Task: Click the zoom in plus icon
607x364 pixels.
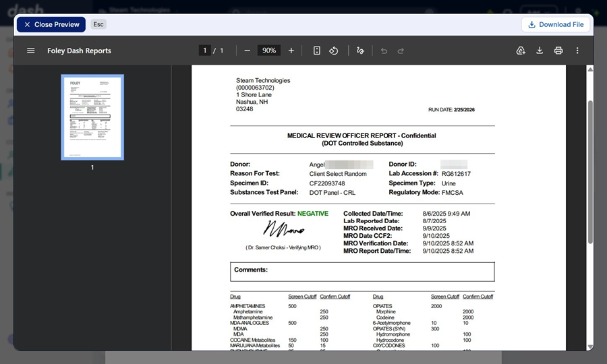Action: [291, 51]
